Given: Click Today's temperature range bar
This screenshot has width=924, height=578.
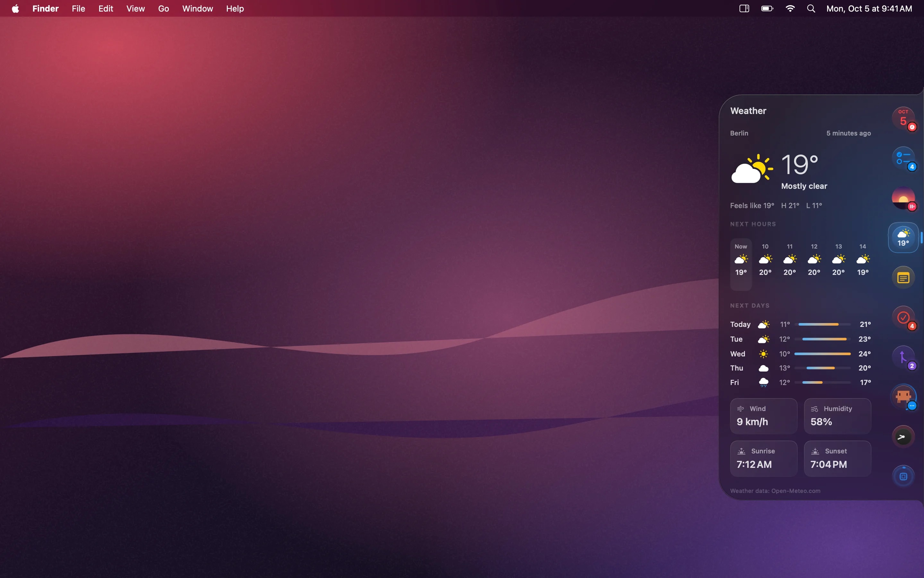Looking at the screenshot, I should (822, 324).
